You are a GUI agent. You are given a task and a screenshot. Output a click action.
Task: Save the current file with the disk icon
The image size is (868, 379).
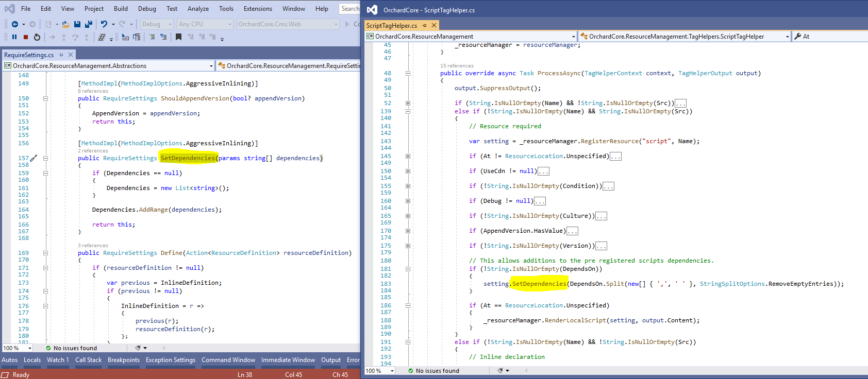pyautogui.click(x=77, y=24)
